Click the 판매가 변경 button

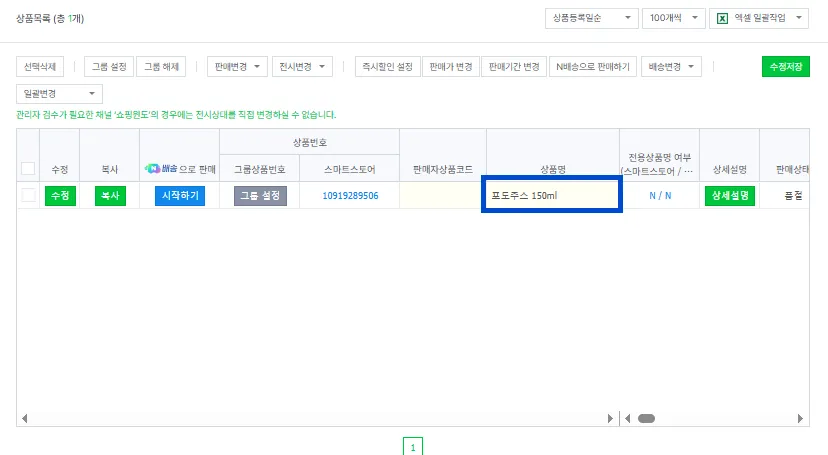point(450,67)
